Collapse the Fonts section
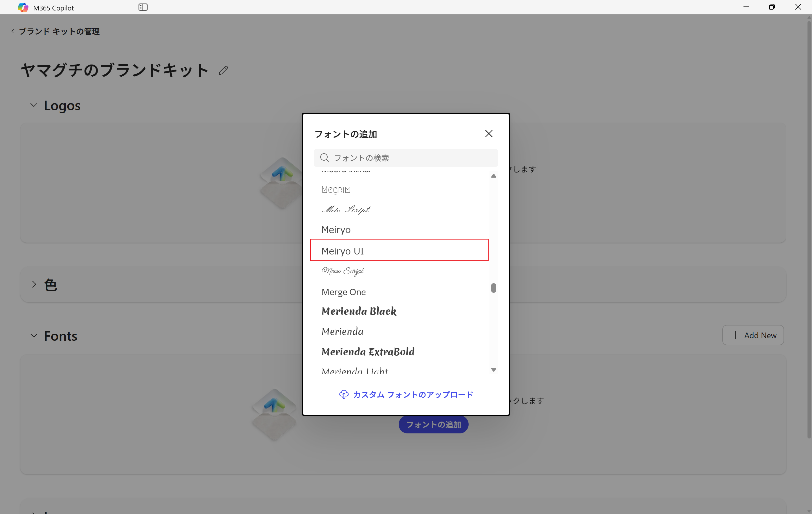Image resolution: width=812 pixels, height=514 pixels. [x=34, y=335]
